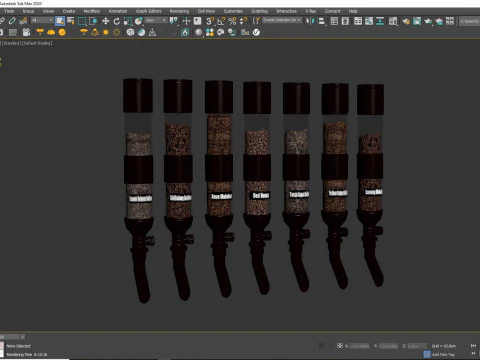Click the Mirror tool icon
The height and width of the screenshot is (360, 480).
pos(310,21)
